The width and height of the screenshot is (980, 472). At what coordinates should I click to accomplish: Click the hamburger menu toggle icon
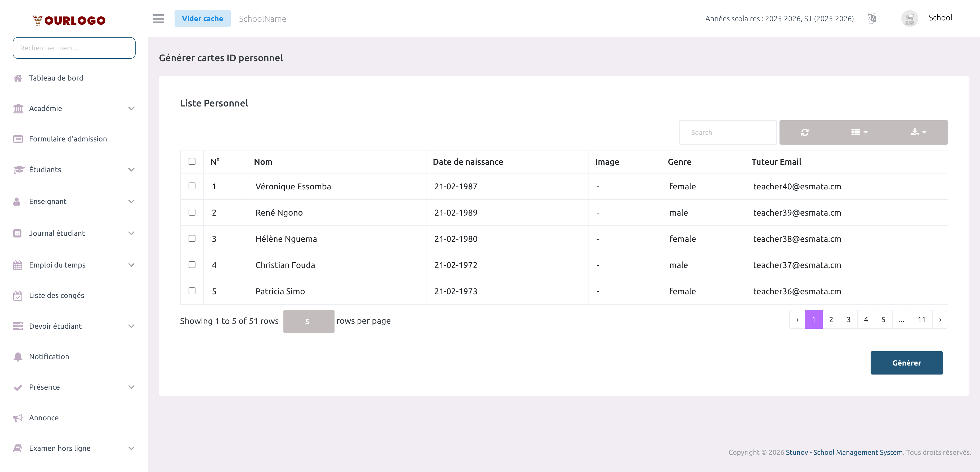158,19
